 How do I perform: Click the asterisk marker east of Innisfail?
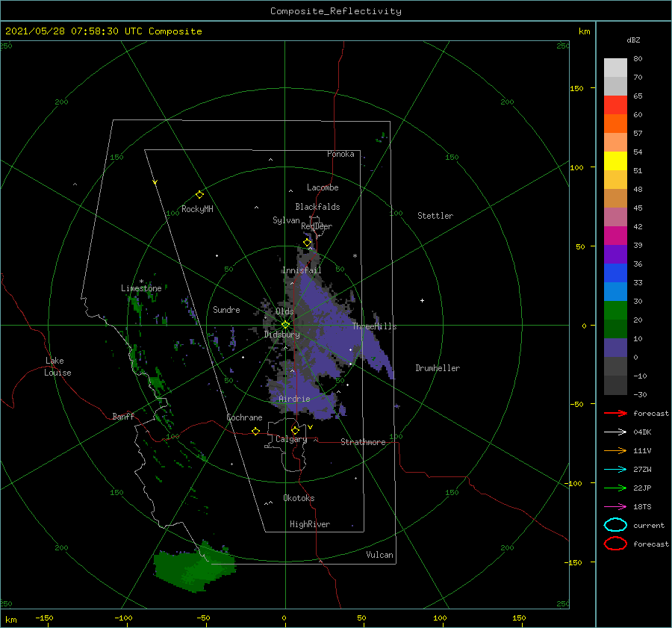click(355, 256)
